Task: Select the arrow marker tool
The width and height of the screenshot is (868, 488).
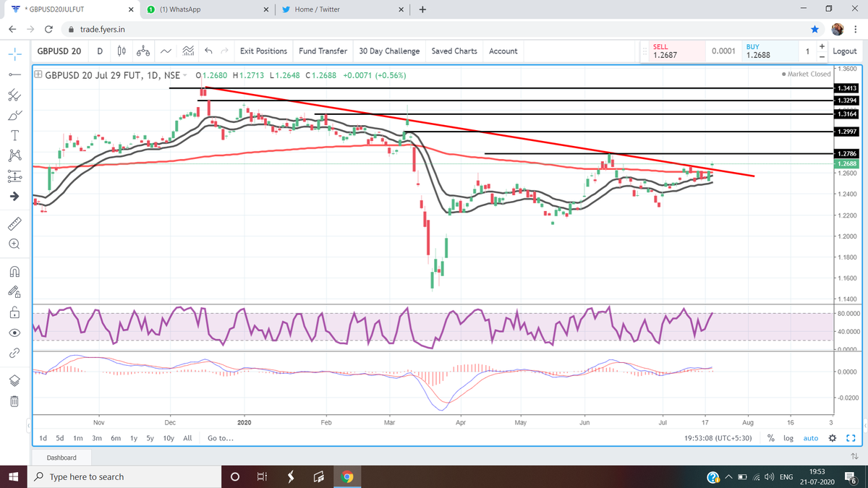Action: [x=14, y=196]
